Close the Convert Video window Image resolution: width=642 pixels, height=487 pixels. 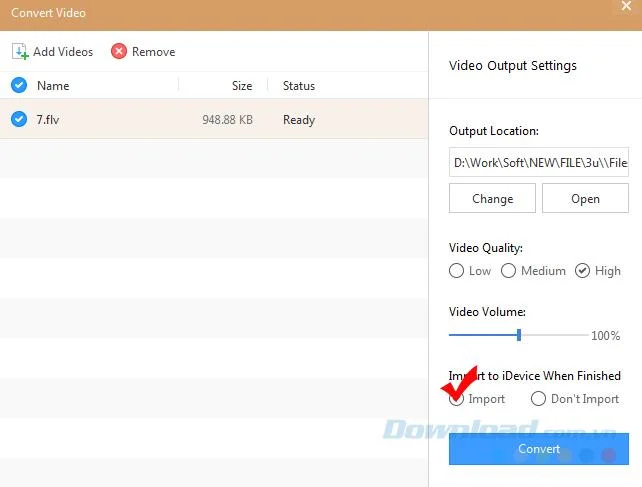pos(626,6)
